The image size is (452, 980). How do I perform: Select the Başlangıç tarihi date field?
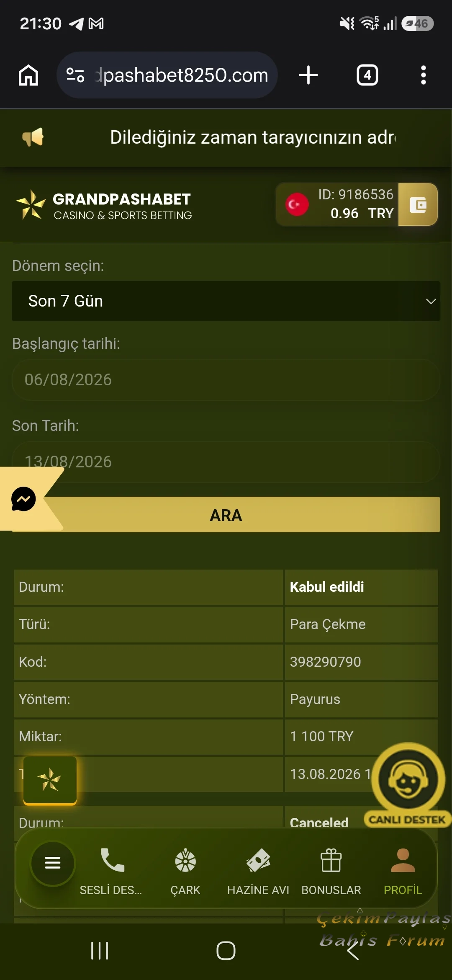point(226,380)
